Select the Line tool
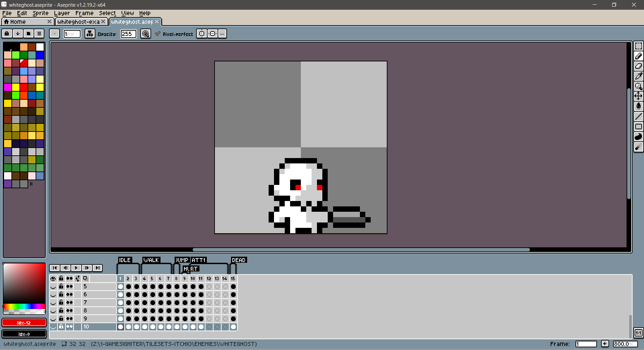The height and width of the screenshot is (350, 644). click(638, 116)
